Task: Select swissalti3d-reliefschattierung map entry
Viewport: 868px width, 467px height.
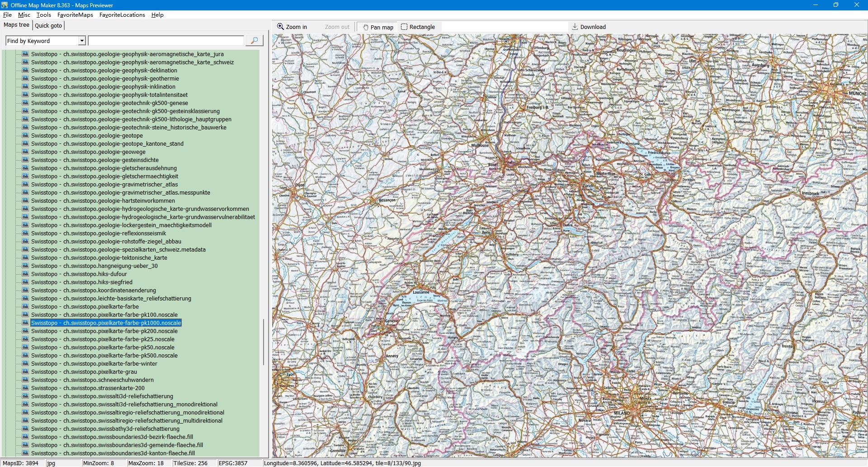Action: coord(102,396)
